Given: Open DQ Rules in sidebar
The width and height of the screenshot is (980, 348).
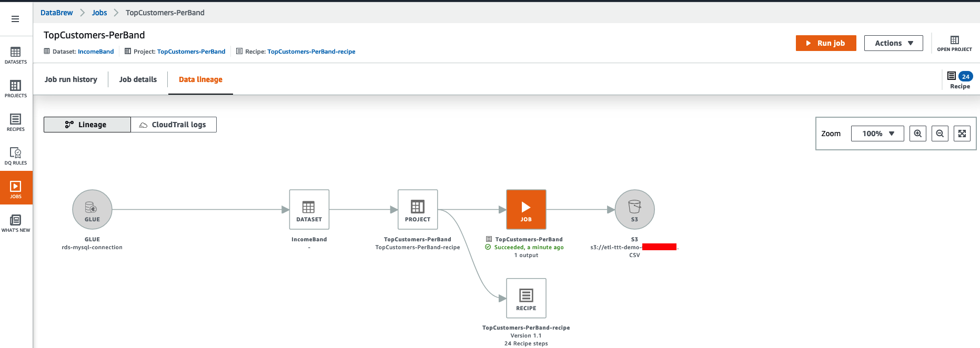Looking at the screenshot, I should pos(16,156).
